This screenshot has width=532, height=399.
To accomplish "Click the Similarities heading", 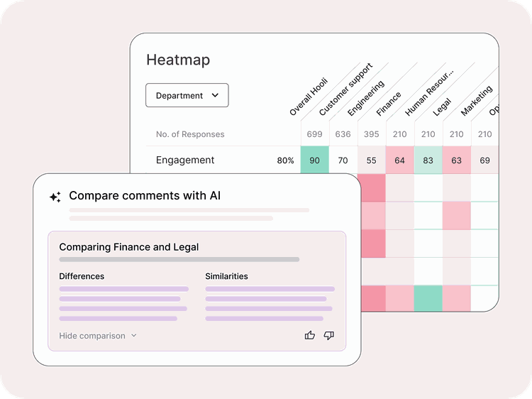I will click(226, 276).
